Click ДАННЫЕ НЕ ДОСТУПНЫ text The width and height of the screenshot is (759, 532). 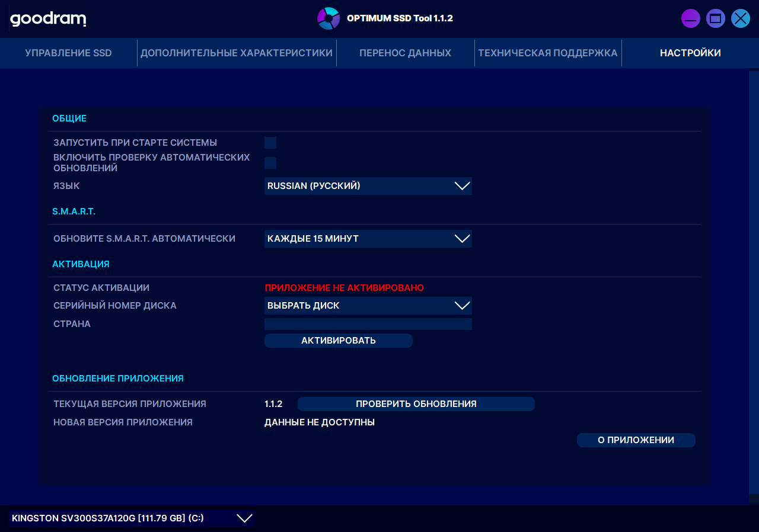320,422
